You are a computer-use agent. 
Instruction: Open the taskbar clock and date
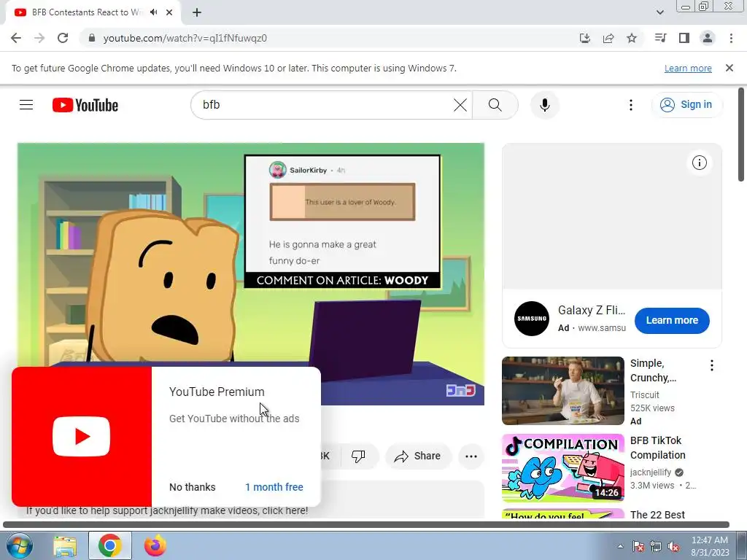pyautogui.click(x=710, y=546)
